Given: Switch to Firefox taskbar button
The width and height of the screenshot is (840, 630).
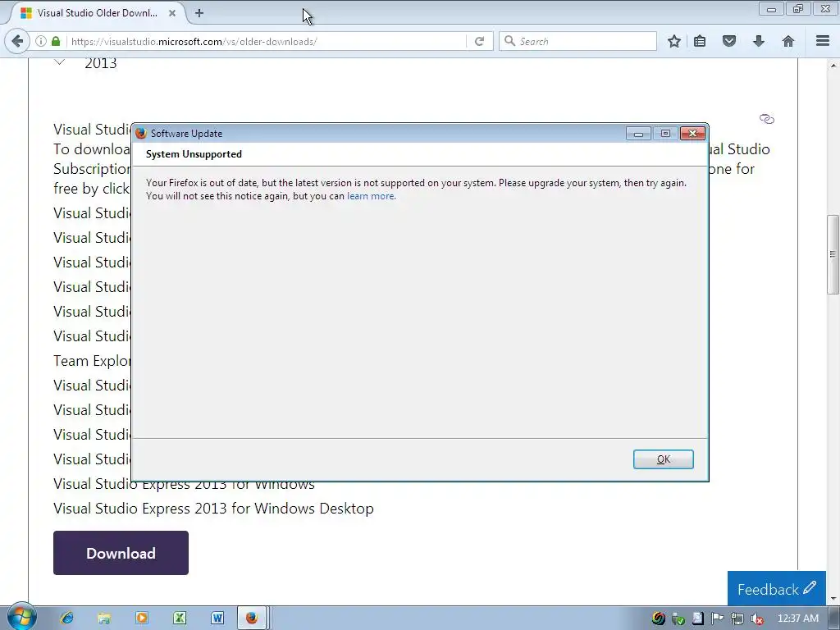Looking at the screenshot, I should [251, 618].
